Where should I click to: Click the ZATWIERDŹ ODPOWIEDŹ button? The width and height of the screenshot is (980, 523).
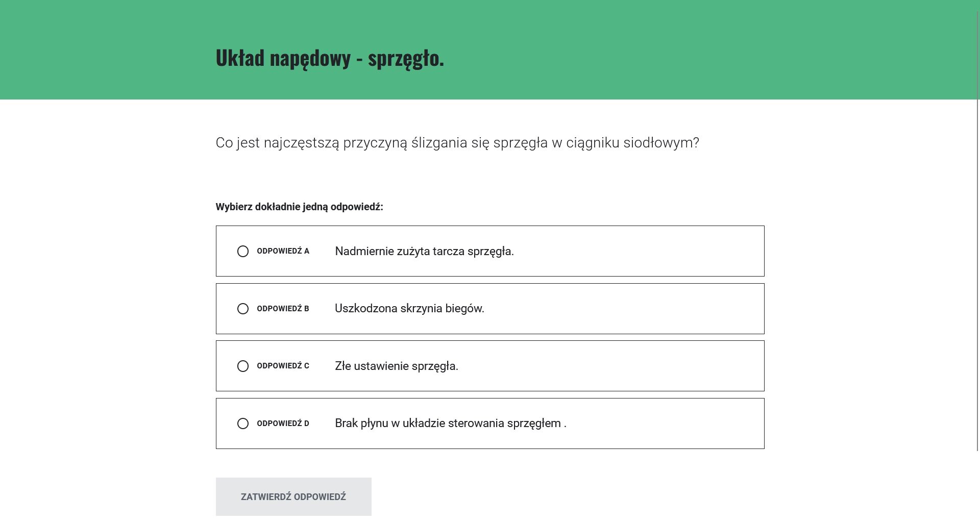pos(293,496)
